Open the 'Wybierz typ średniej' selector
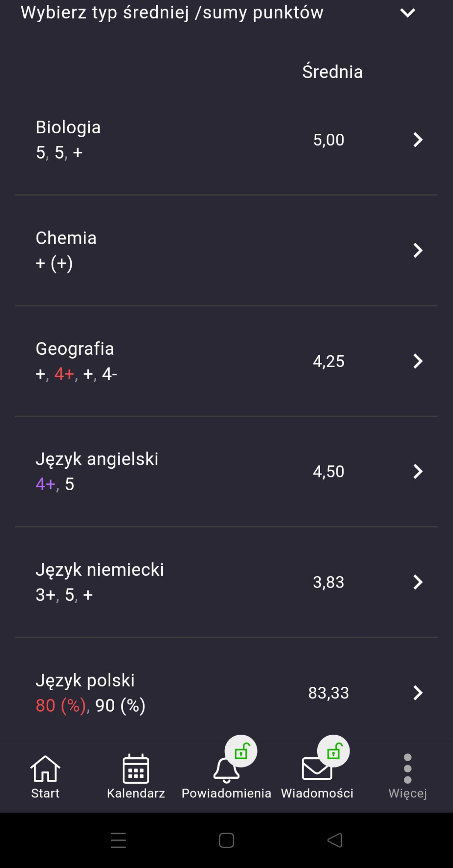The width and height of the screenshot is (453, 868). (172, 13)
